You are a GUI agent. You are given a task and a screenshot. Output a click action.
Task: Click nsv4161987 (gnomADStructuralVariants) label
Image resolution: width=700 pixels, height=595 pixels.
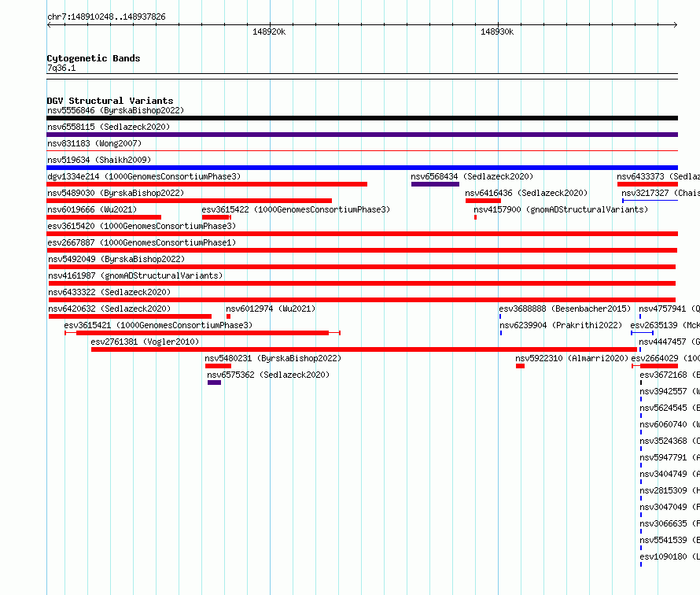click(x=135, y=275)
